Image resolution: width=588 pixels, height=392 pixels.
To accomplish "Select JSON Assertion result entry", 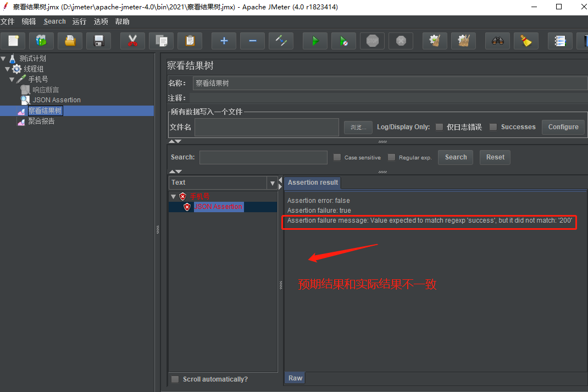I will pyautogui.click(x=218, y=207).
